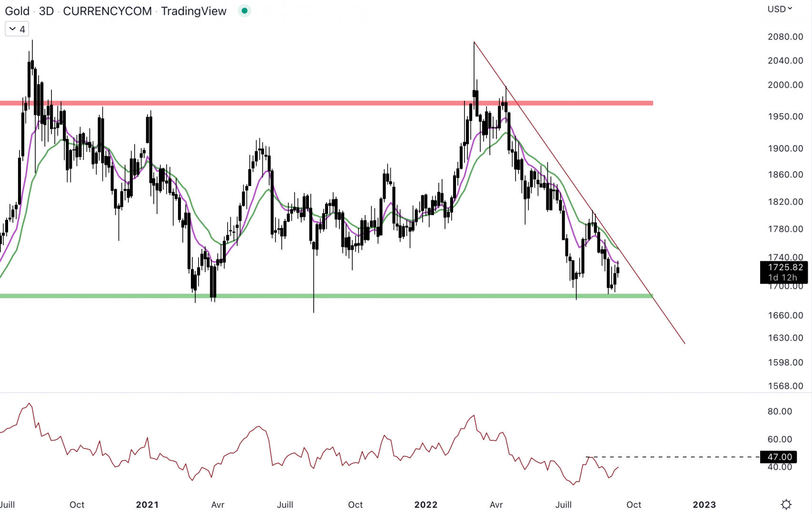
Task: Open the USD currency dropdown
Action: coord(779,9)
